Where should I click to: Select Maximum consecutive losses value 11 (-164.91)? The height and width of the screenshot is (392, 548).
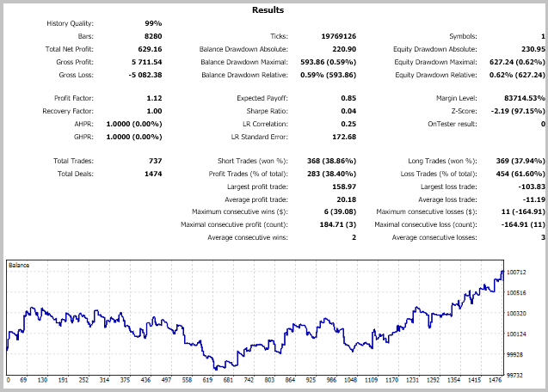(x=523, y=211)
